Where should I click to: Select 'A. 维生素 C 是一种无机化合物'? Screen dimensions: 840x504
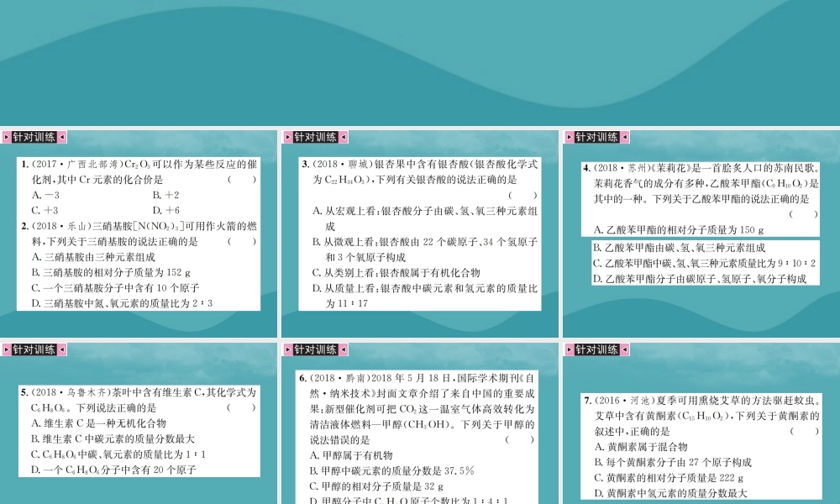click(98, 423)
